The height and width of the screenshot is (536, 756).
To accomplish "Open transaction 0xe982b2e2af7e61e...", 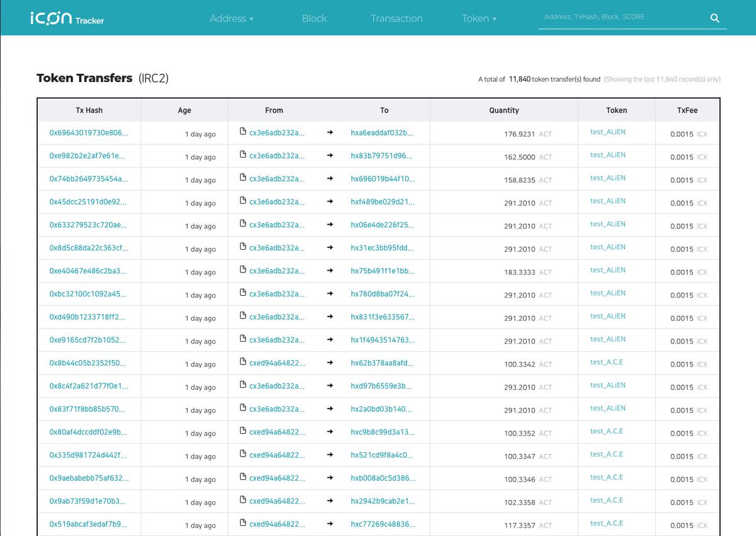I will pyautogui.click(x=88, y=156).
